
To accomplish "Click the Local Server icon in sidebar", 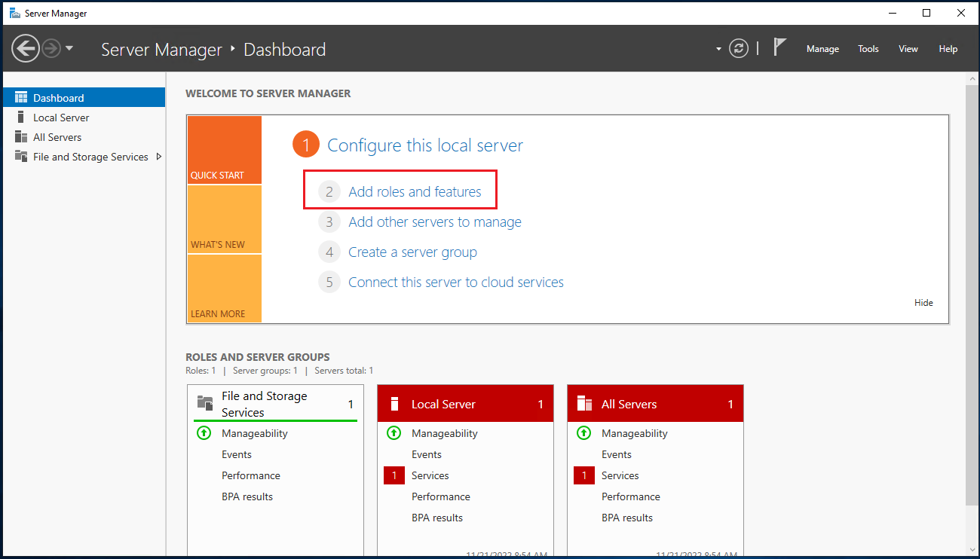I will coord(21,118).
